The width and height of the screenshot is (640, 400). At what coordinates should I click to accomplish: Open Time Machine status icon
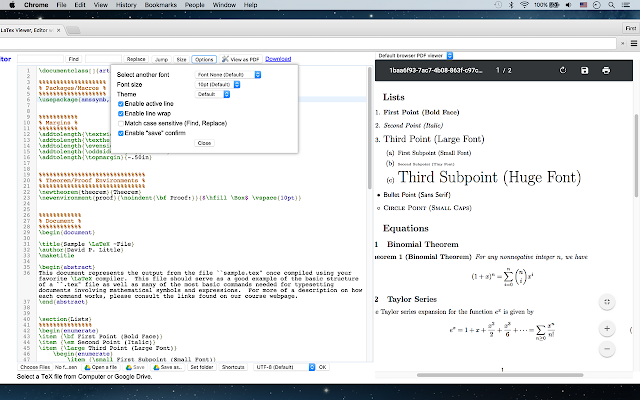click(x=498, y=5)
